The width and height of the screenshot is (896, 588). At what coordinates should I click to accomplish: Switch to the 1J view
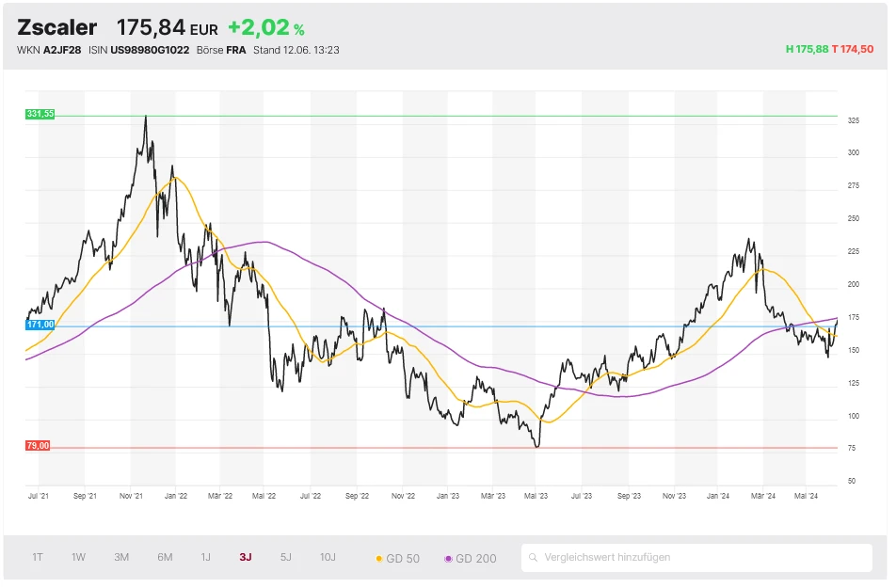205,557
